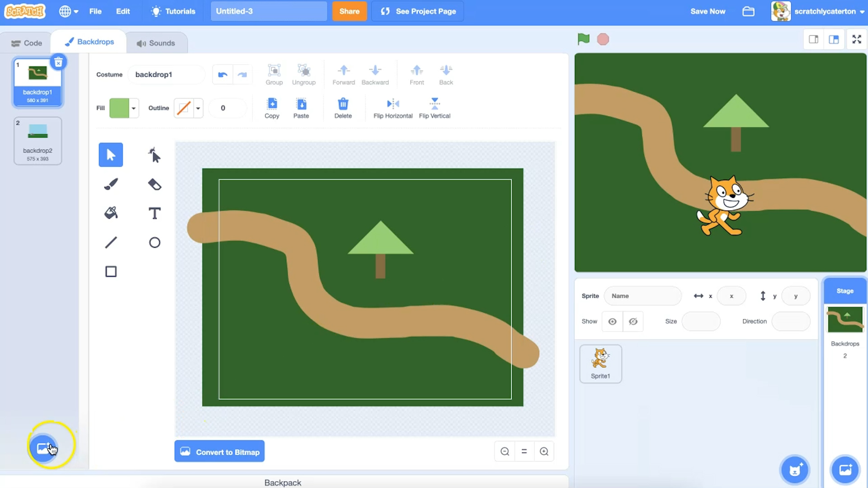Click See Project Page
Viewport: 868px width, 488px height.
click(418, 11)
